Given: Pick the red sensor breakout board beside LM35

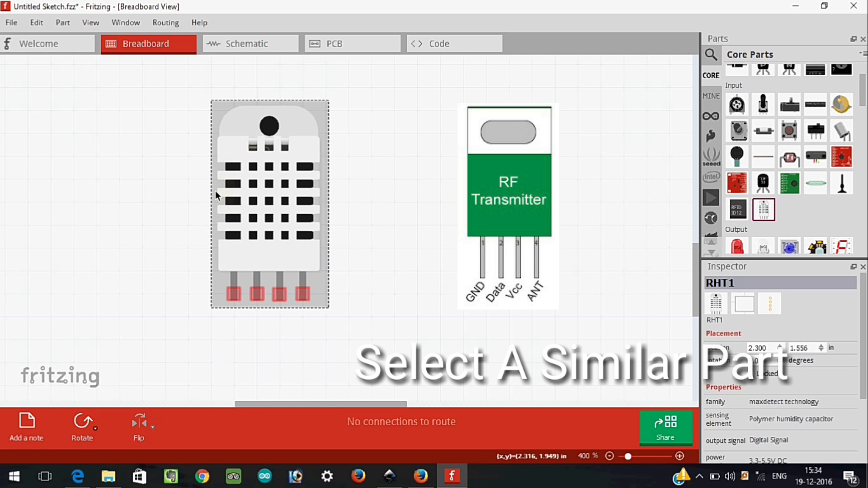Looking at the screenshot, I should point(737,183).
